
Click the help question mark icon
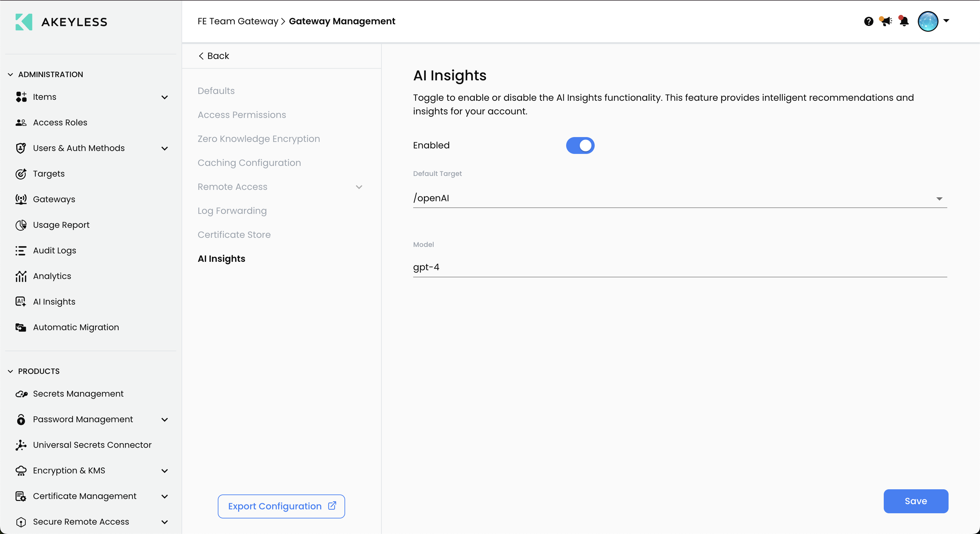click(x=869, y=21)
